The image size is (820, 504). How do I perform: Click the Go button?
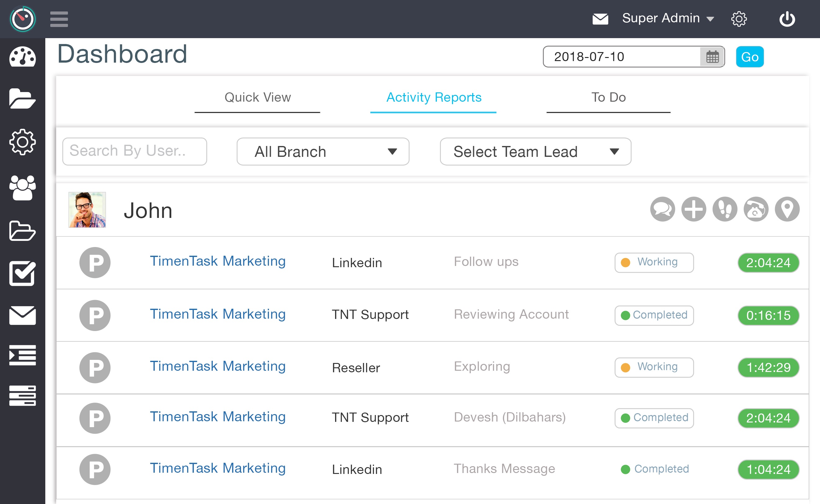click(x=750, y=57)
